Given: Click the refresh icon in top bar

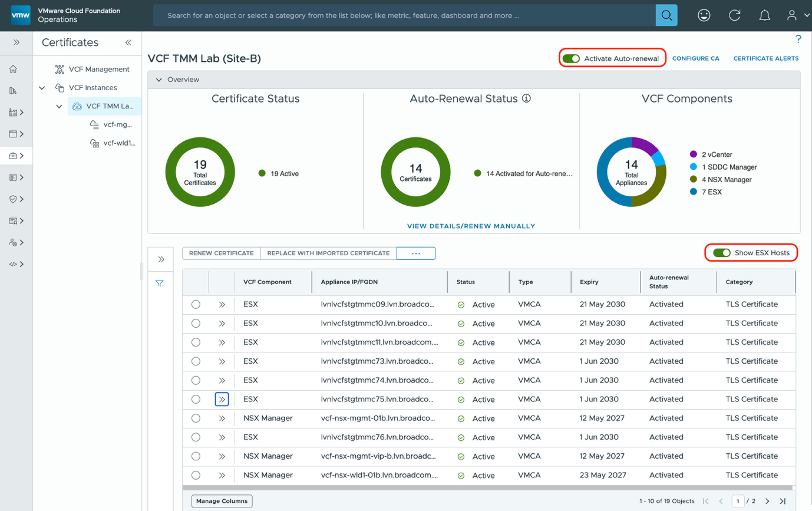Looking at the screenshot, I should (x=734, y=15).
